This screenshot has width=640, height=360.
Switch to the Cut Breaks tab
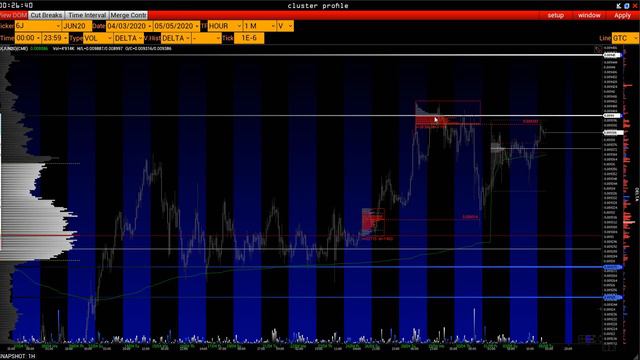[46, 15]
